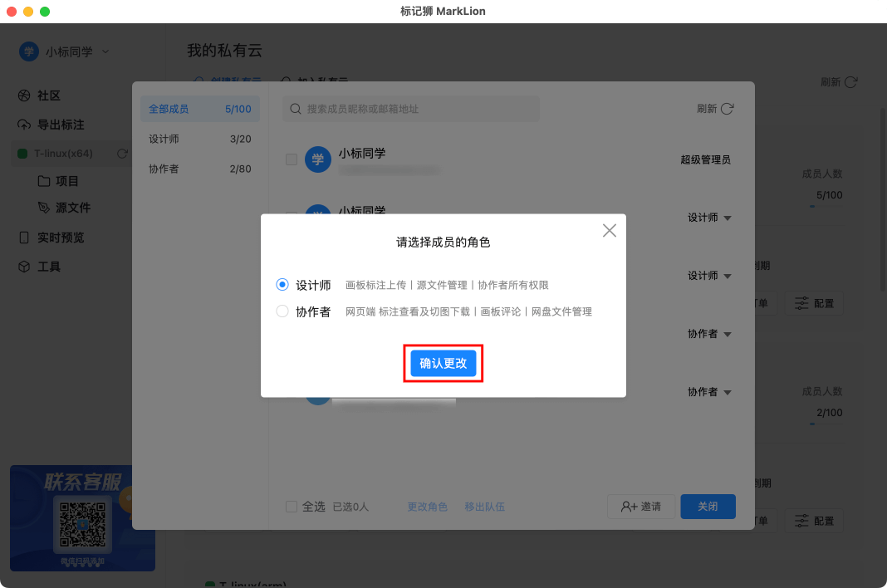This screenshot has height=588, width=887.
Task: Click the 实时预览 phone icon
Action: (24, 238)
